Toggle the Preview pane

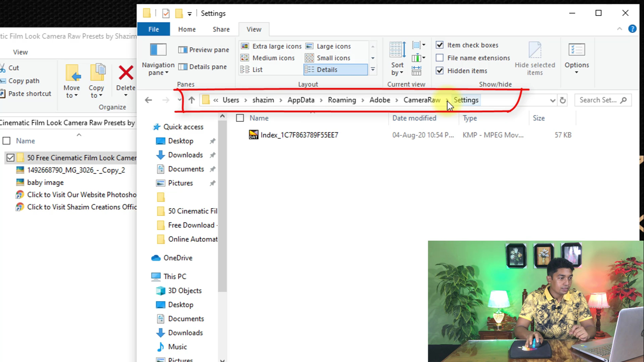204,50
